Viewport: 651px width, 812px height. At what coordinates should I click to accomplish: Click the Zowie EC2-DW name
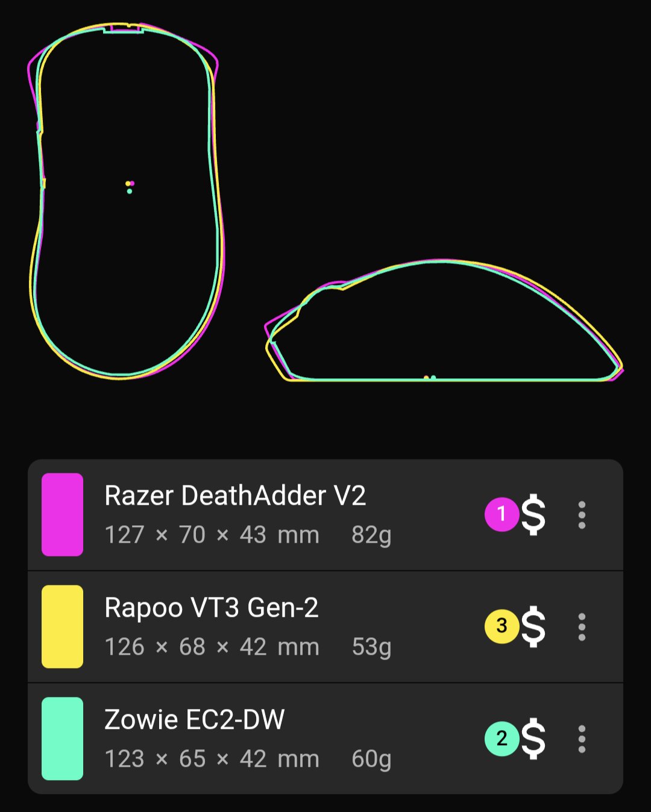coord(194,720)
